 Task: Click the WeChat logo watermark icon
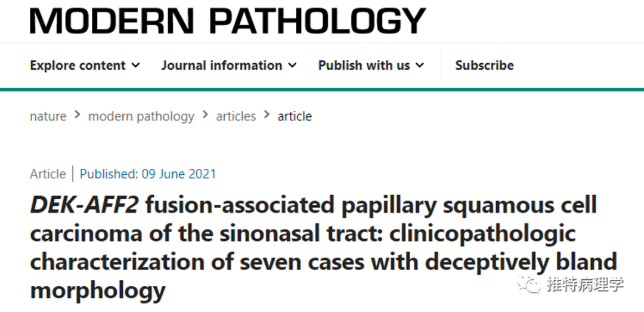530,285
